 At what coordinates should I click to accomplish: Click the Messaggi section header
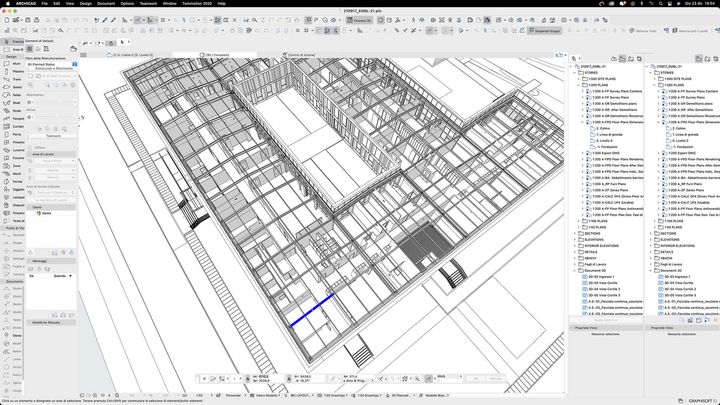(51, 261)
